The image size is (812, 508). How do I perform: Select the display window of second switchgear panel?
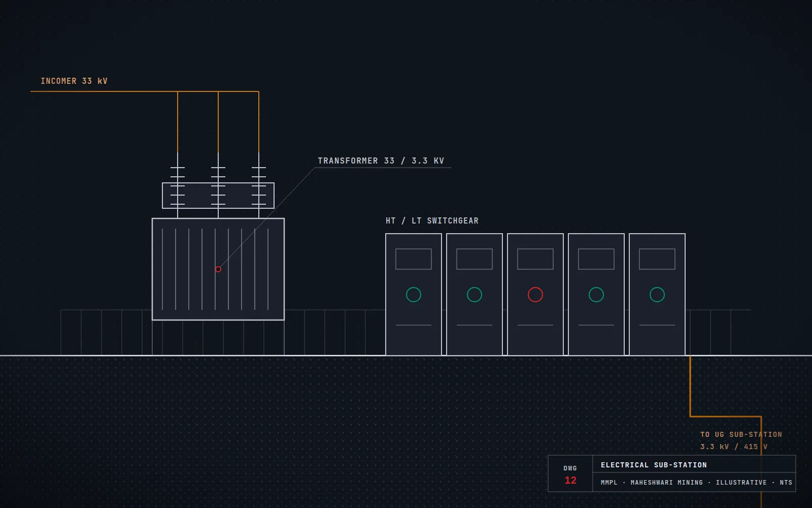pyautogui.click(x=475, y=259)
